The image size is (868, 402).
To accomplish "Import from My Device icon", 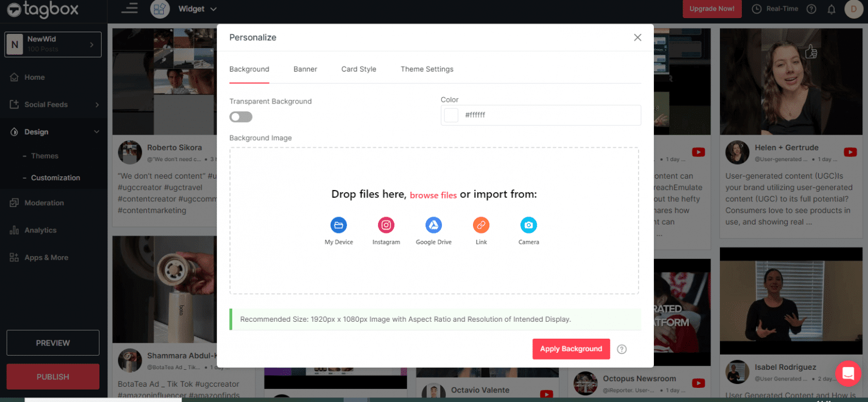I will click(338, 225).
